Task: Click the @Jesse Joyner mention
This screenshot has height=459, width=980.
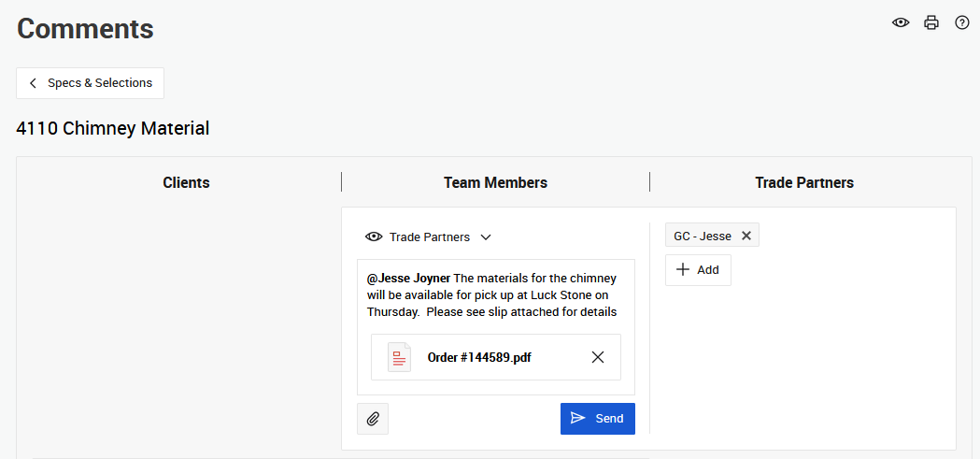Action: (408, 279)
